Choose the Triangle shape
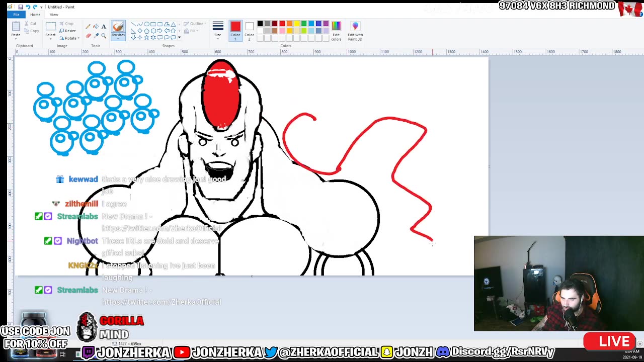 tap(173, 24)
